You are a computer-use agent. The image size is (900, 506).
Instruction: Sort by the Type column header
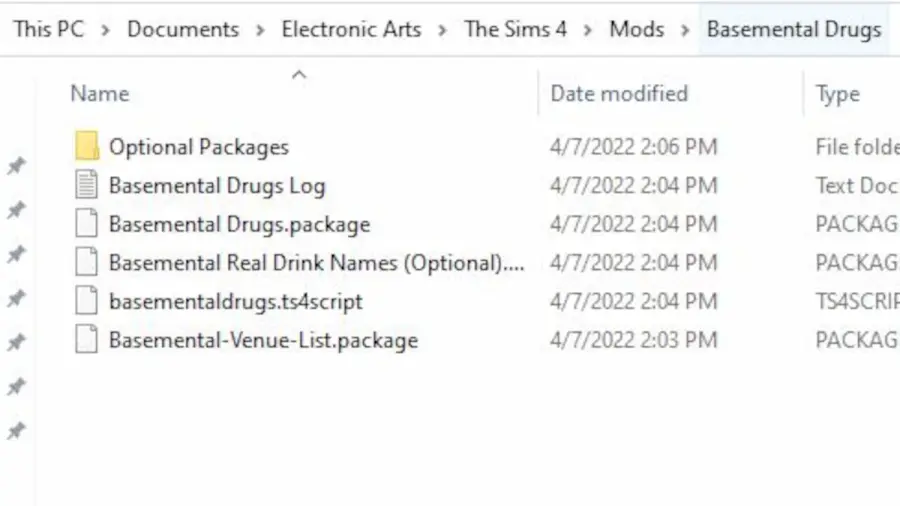click(838, 95)
